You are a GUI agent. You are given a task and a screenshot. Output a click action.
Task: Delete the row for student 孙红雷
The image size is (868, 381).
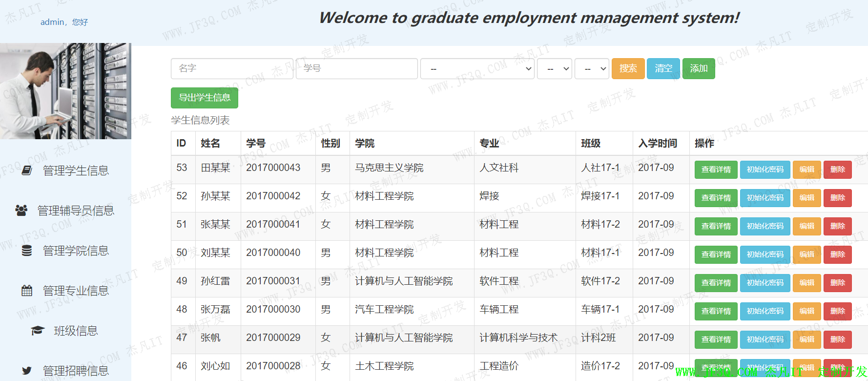(837, 283)
